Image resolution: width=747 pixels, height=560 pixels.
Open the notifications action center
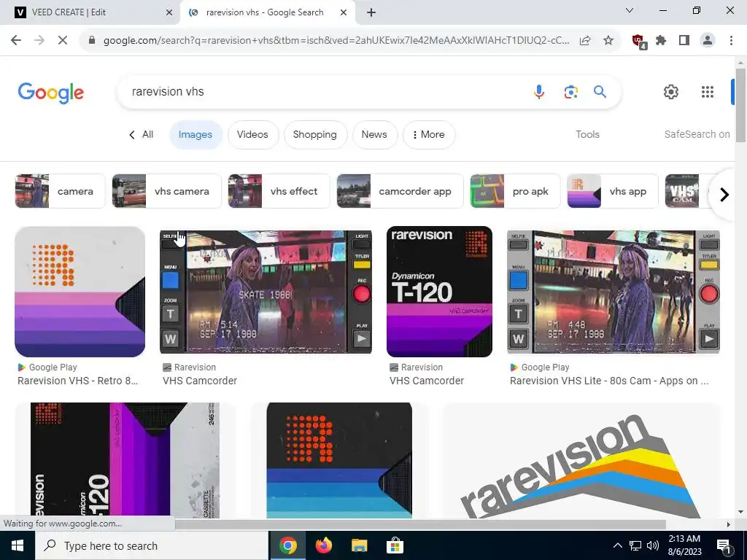click(724, 545)
